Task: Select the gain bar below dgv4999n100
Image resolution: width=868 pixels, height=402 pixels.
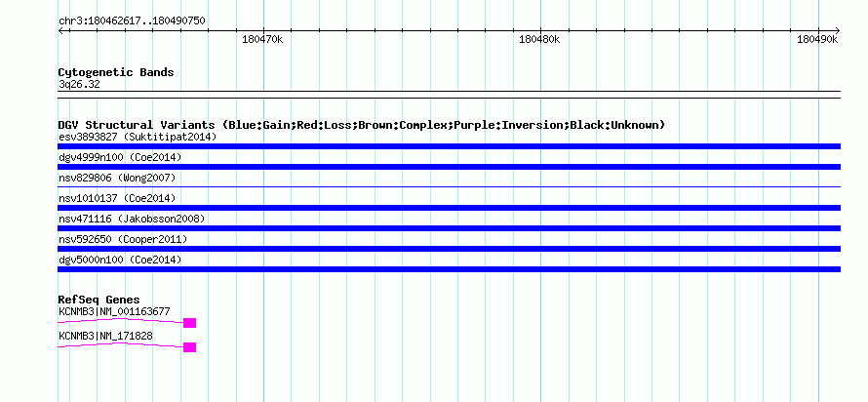Action: 449,167
